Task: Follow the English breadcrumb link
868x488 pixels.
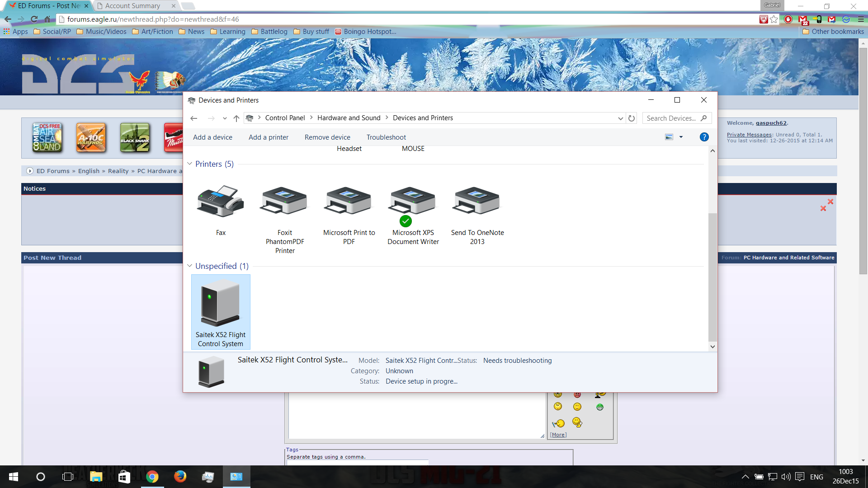Action: (x=89, y=171)
